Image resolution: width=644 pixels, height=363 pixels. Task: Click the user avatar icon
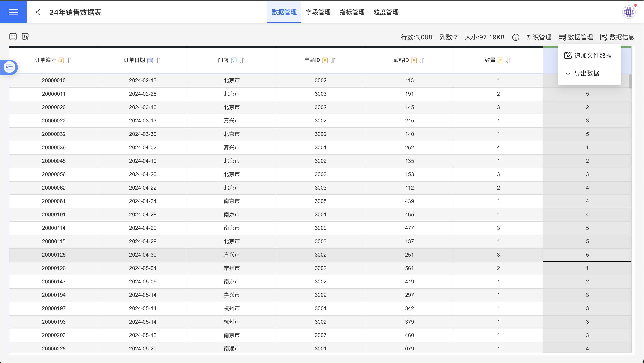[x=629, y=12]
